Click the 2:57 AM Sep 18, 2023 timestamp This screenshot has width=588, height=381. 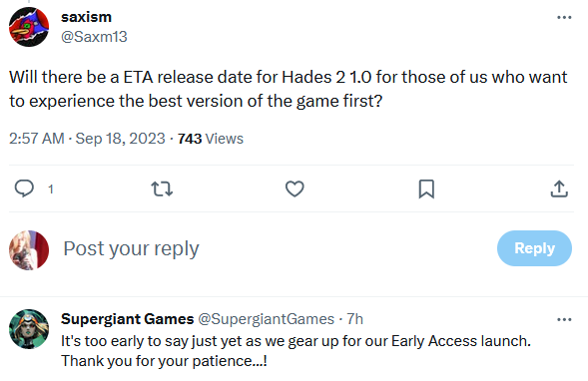(87, 139)
